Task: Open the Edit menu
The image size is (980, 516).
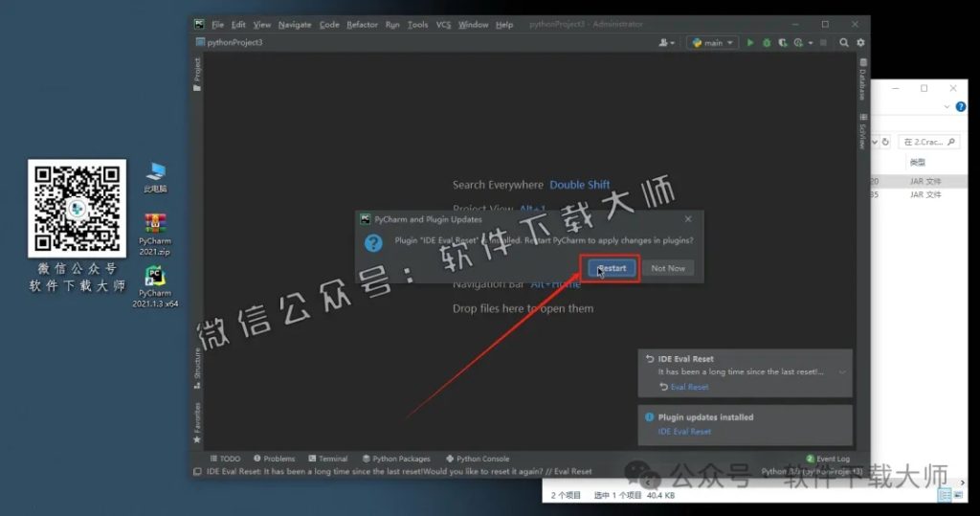Action: click(238, 24)
